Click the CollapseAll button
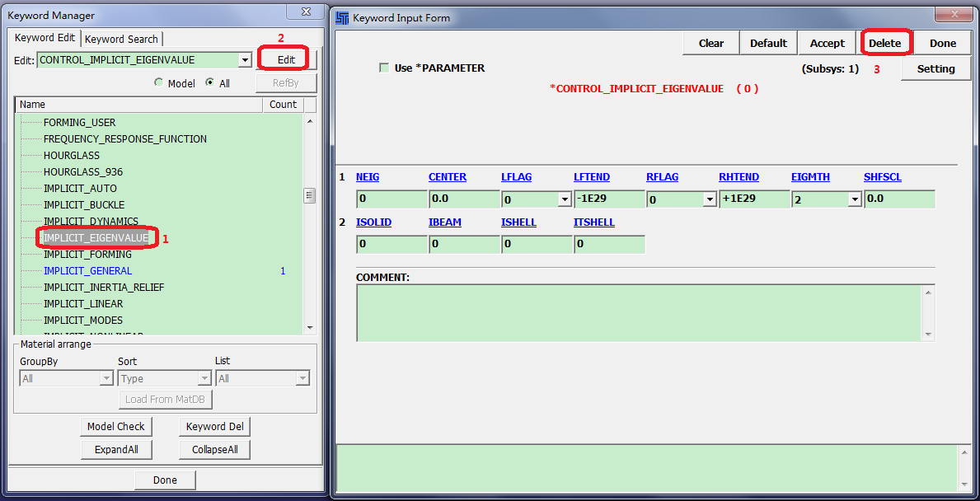Image resolution: width=980 pixels, height=501 pixels. [x=215, y=449]
